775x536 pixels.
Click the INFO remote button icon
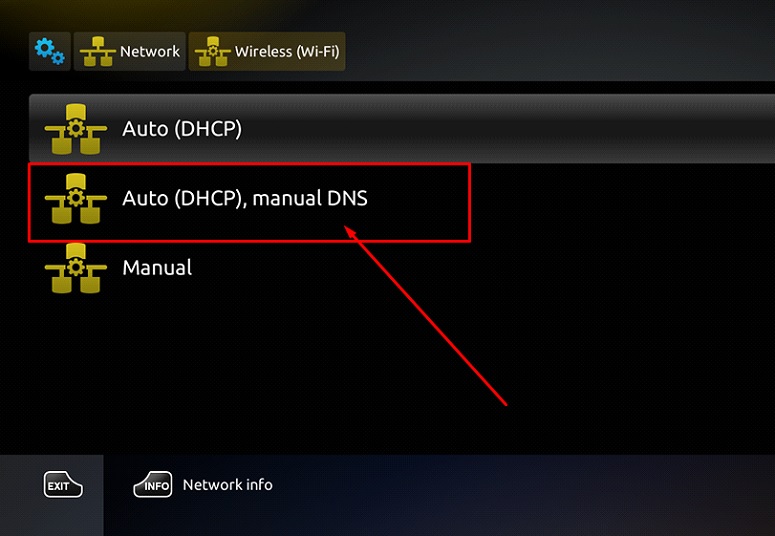pos(153,485)
